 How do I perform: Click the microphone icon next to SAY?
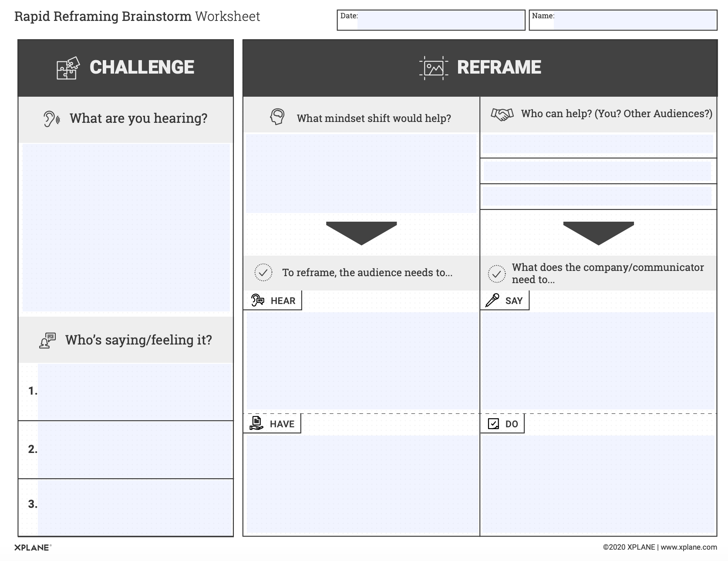(492, 300)
